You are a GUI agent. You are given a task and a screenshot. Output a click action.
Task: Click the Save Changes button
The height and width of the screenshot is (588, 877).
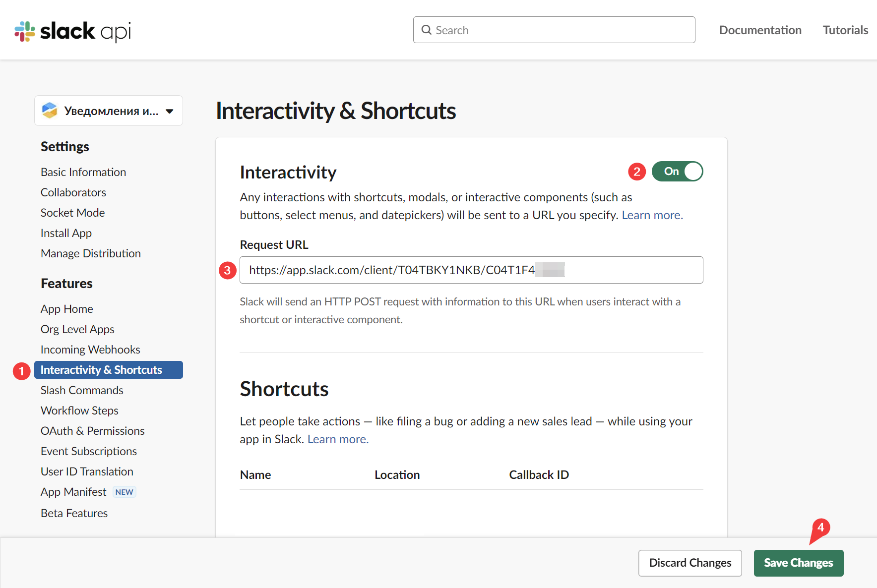click(x=799, y=563)
